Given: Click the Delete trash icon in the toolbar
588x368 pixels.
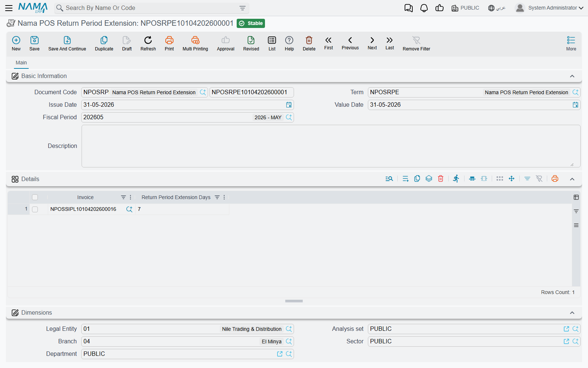Looking at the screenshot, I should tap(309, 40).
